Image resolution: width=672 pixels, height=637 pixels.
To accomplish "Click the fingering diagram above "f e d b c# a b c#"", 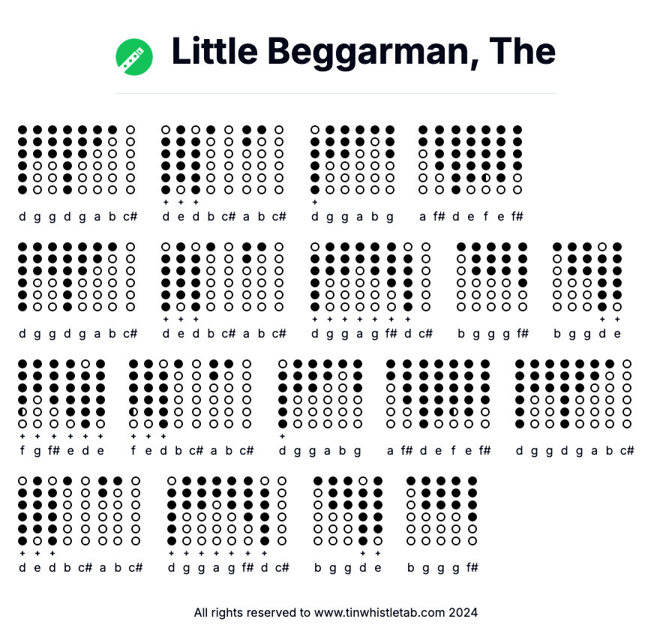I will pos(190,394).
